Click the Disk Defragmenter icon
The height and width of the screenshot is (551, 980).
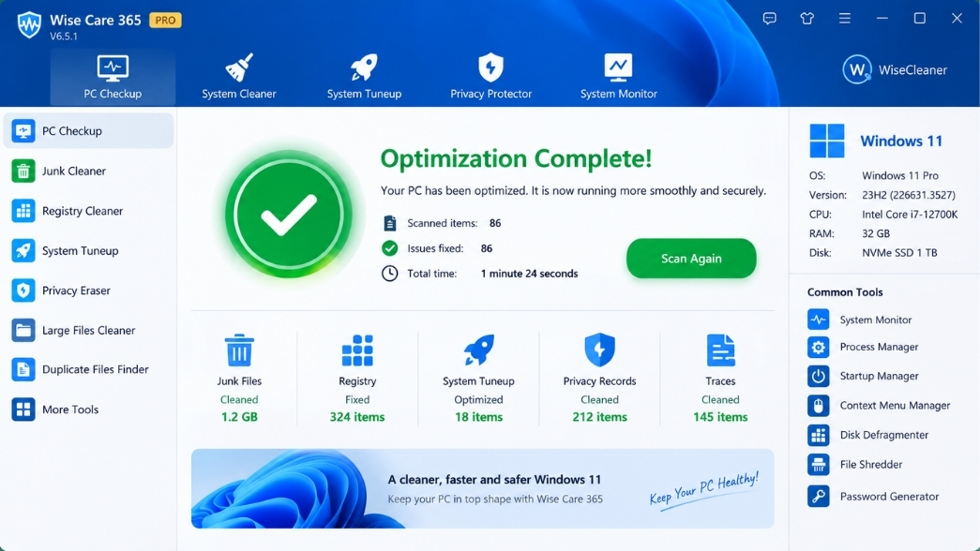[818, 435]
